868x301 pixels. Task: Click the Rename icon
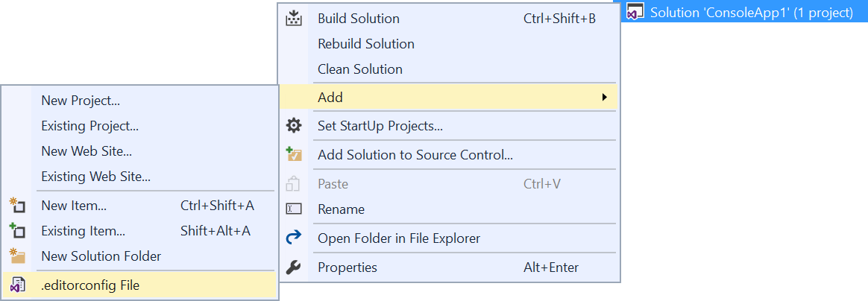point(294,209)
